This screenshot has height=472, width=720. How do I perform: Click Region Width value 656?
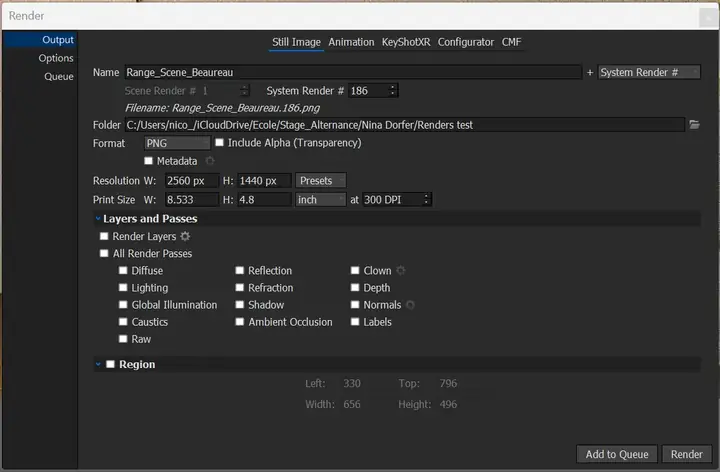point(352,405)
